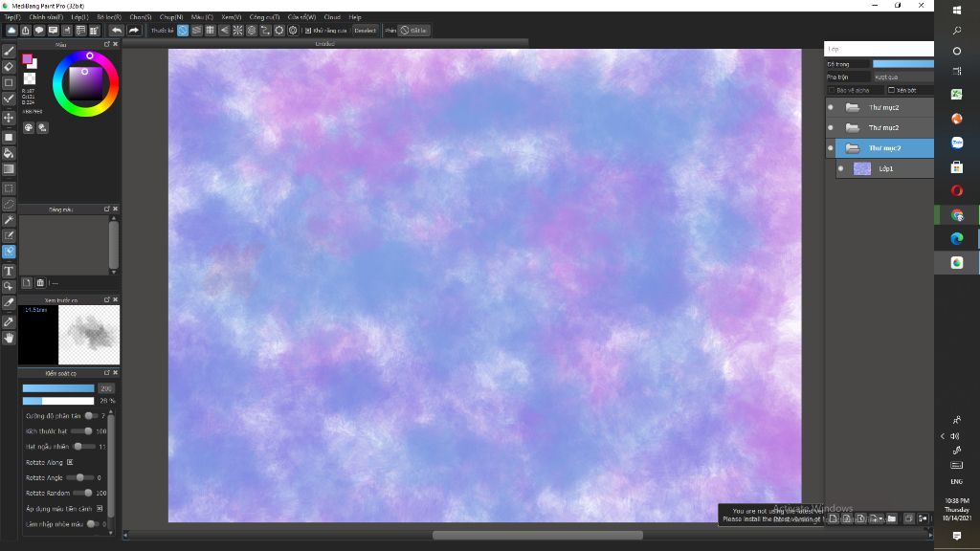
Task: Select the Gradient tool
Action: (9, 169)
